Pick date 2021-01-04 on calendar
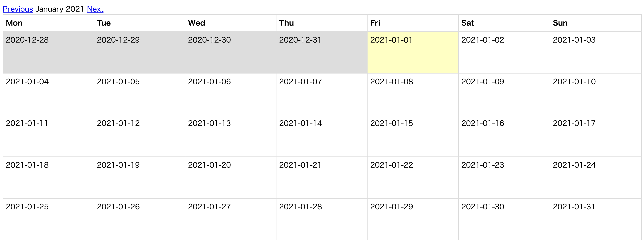644x243 pixels. 48,94
